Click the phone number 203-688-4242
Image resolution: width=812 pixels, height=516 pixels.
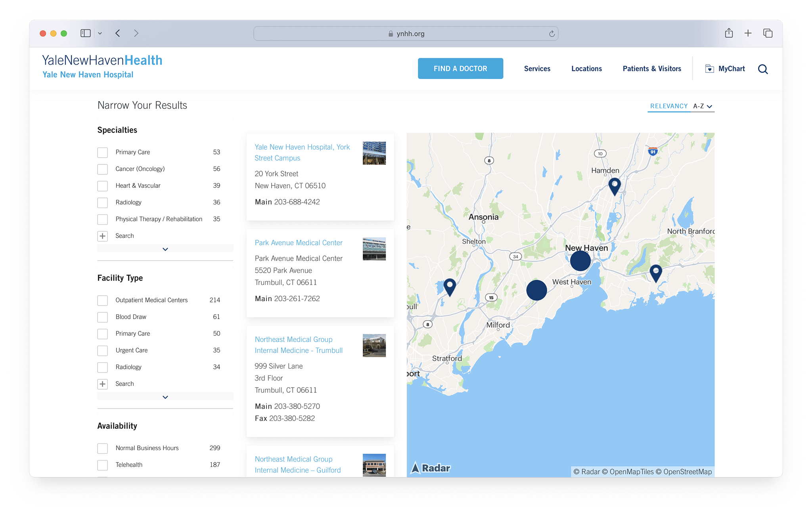pyautogui.click(x=297, y=202)
